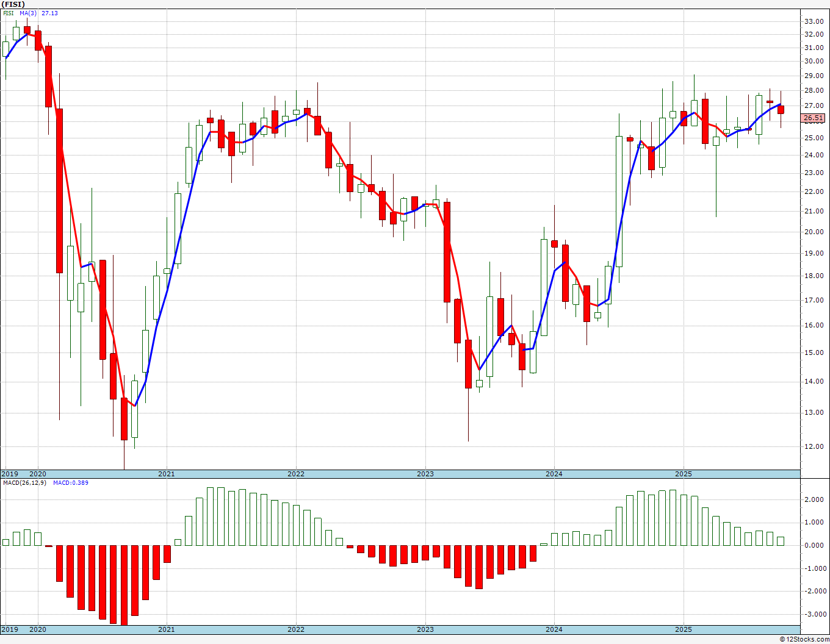Viewport: 830px width, 644px height.
Task: Select "2022" on the price chart time axis
Action: tap(296, 474)
